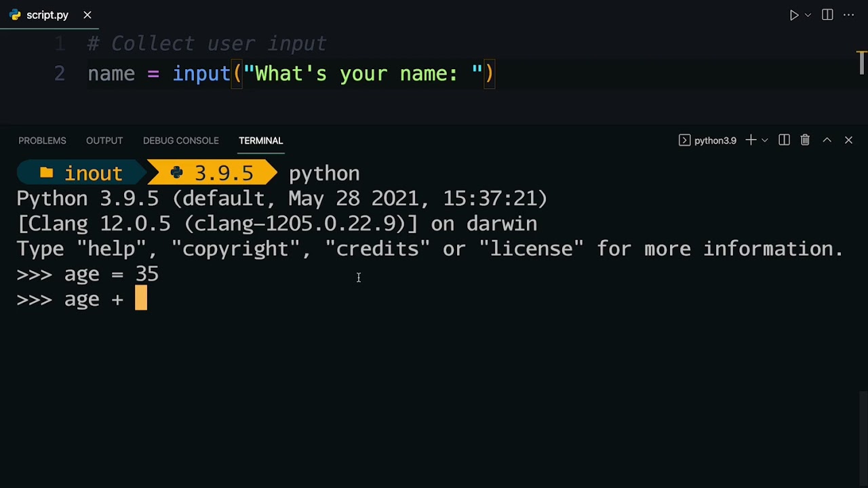
Task: Split the terminal pane
Action: (784, 140)
